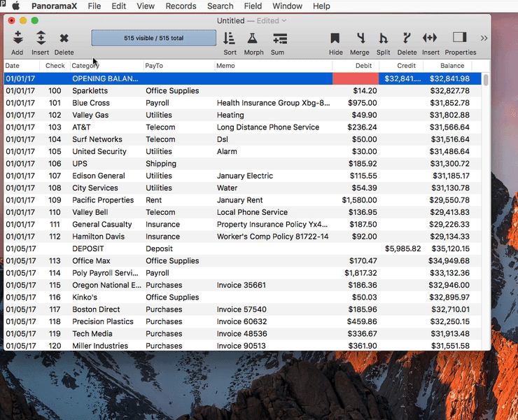The height and width of the screenshot is (420, 518).
Task: Click the UPS category cell
Action: 107,164
